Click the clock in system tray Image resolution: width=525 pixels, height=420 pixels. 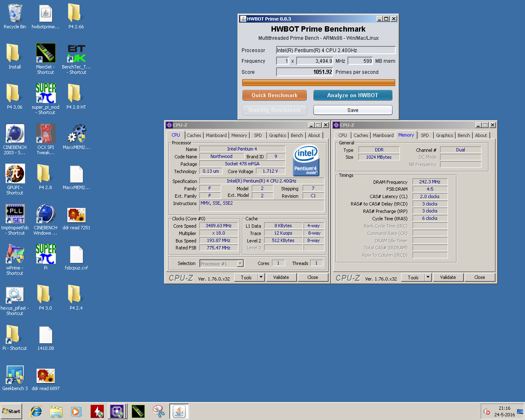point(504,411)
